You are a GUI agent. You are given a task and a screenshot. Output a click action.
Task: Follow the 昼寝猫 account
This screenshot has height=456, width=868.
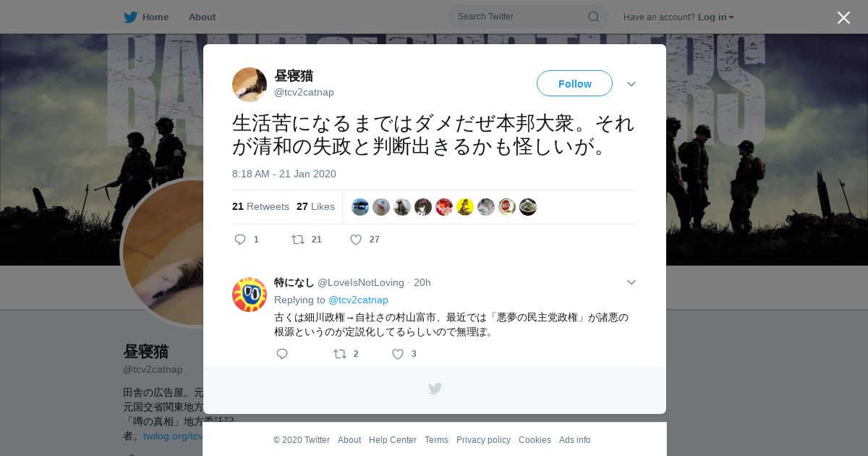[x=574, y=83]
